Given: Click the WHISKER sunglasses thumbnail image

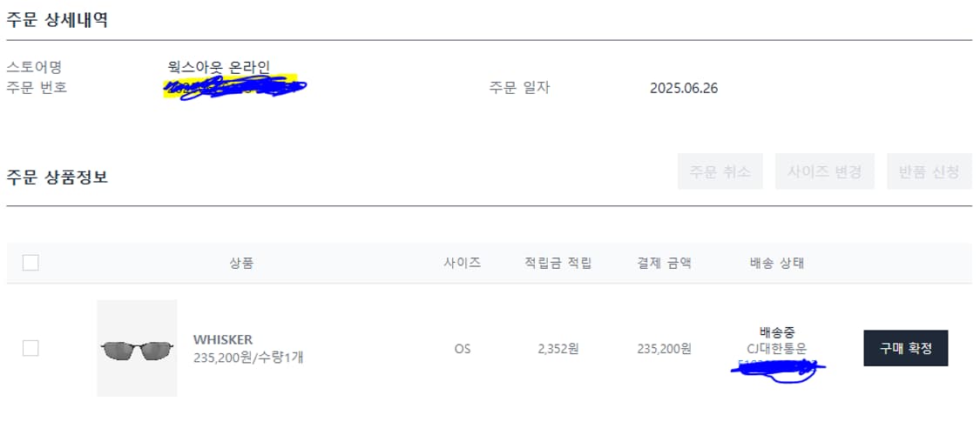Looking at the screenshot, I should (x=137, y=348).
